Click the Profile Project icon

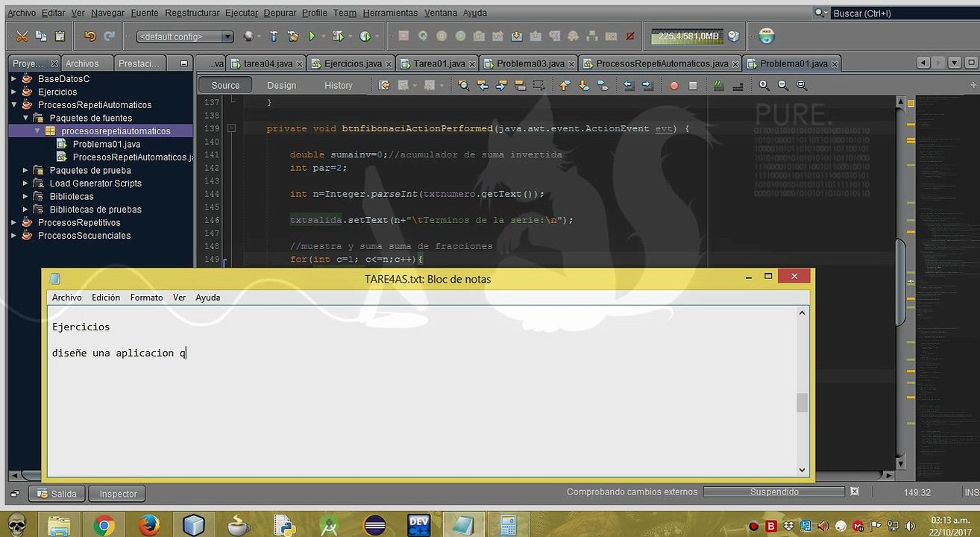[365, 36]
